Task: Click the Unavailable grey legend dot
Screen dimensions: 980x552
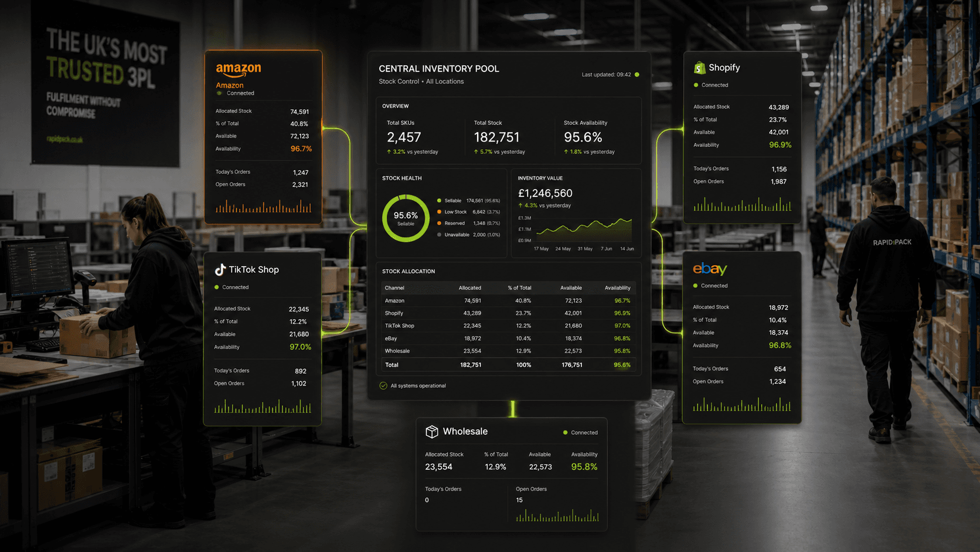Action: pos(439,235)
